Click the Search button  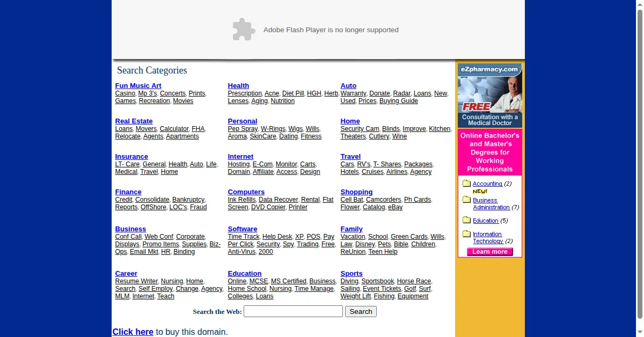pos(361,311)
